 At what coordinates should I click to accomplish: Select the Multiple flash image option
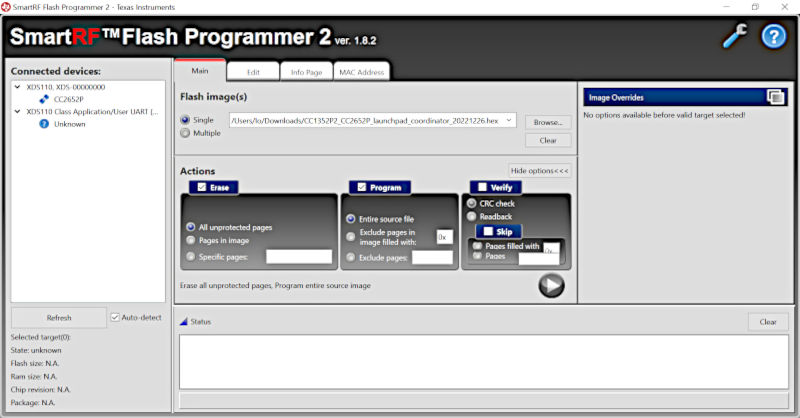coord(185,133)
